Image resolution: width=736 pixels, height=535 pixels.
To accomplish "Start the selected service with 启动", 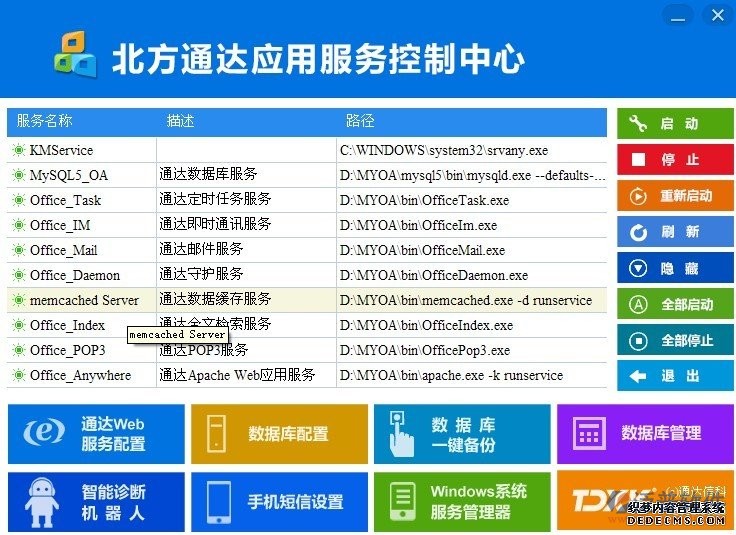I will (675, 123).
